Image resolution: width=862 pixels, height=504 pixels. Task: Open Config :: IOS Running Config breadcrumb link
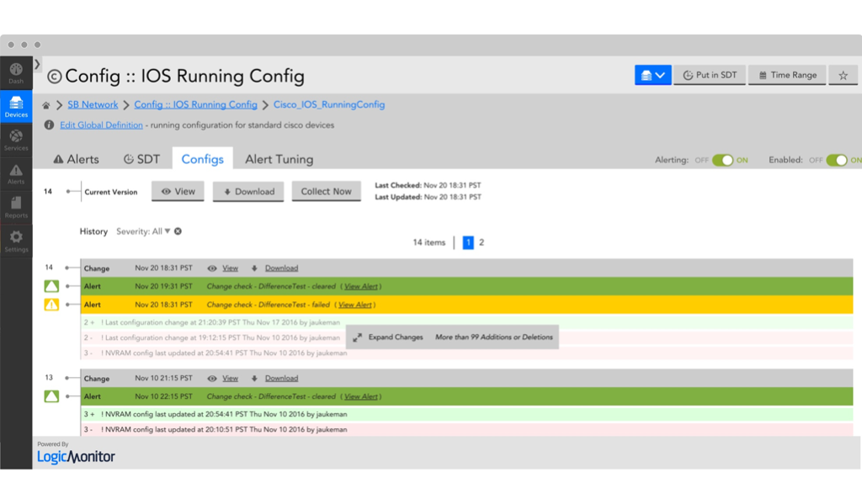coord(195,104)
